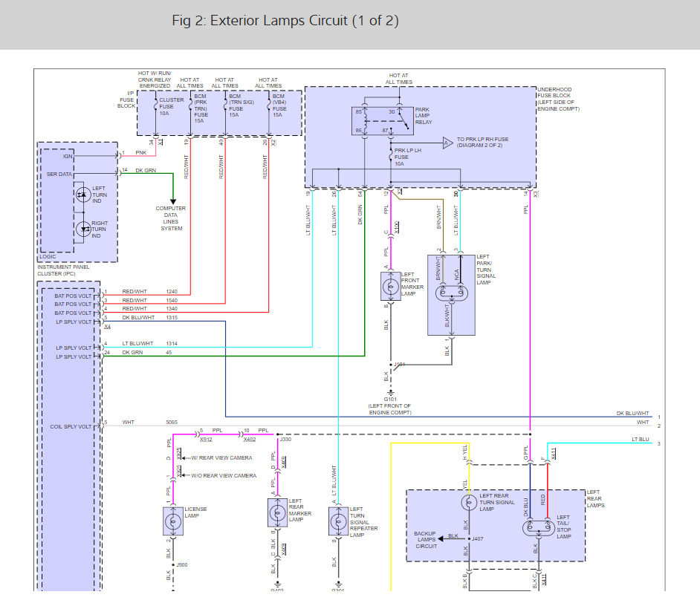Click the Fig 2 Exterior Lamps Circuit title
Image resolution: width=700 pixels, height=606 pixels.
point(285,21)
